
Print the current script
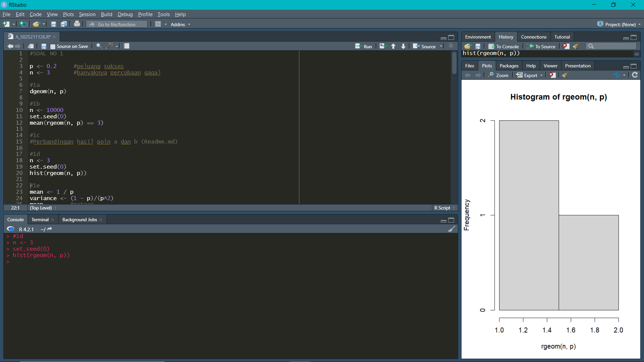tap(76, 24)
